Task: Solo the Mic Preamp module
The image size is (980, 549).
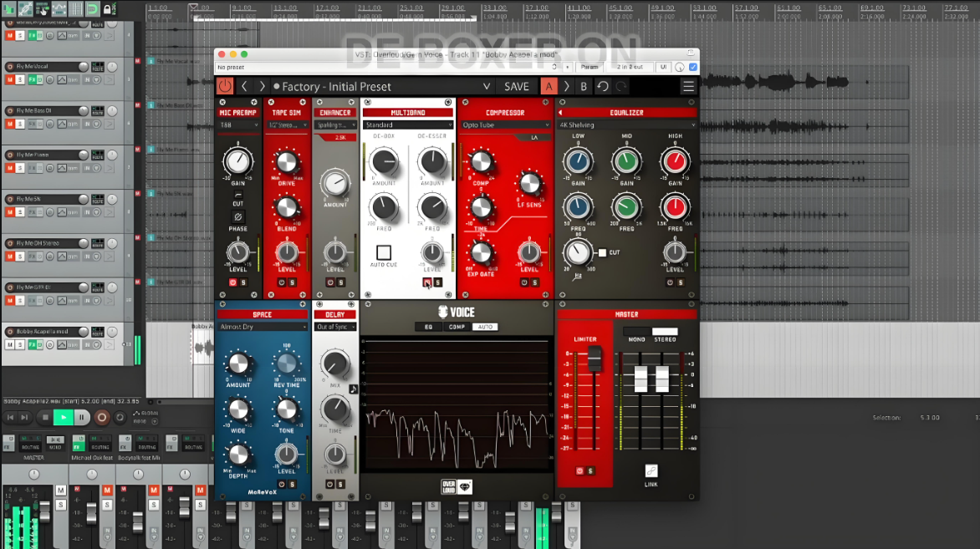Action: 243,282
